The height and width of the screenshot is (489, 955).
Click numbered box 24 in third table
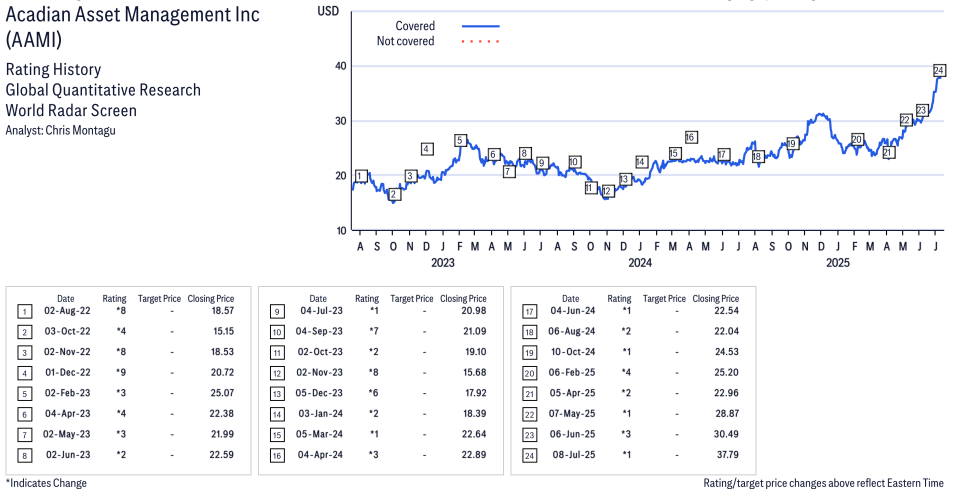pos(529,456)
